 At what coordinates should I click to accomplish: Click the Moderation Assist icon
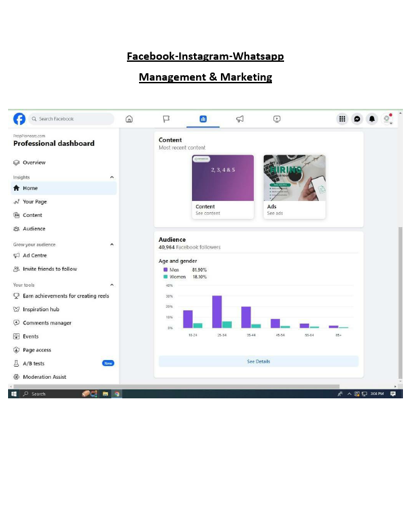click(16, 377)
